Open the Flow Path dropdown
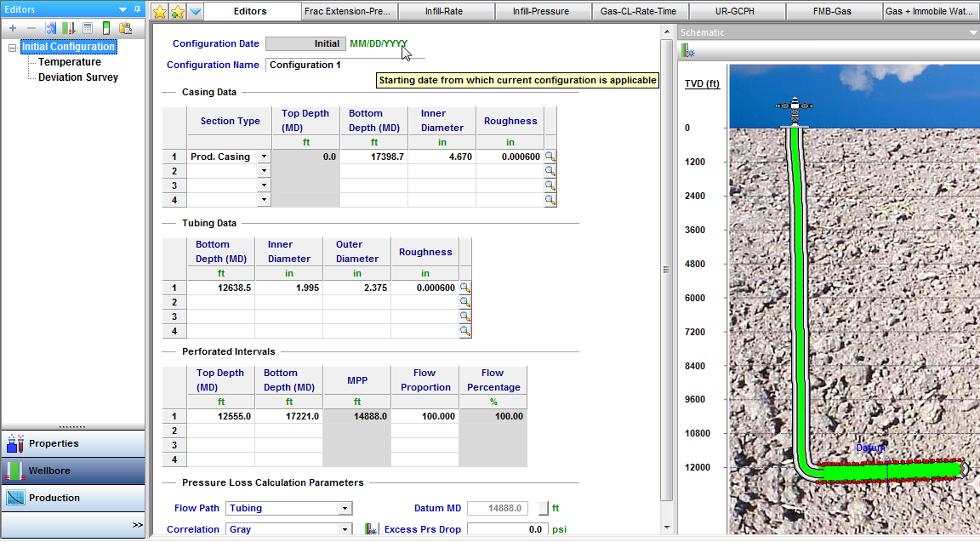 pos(345,509)
